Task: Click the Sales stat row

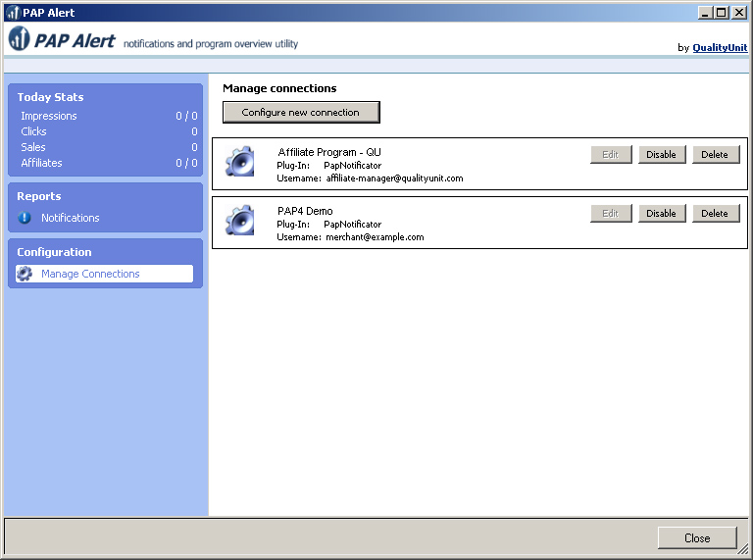Action: [x=109, y=147]
